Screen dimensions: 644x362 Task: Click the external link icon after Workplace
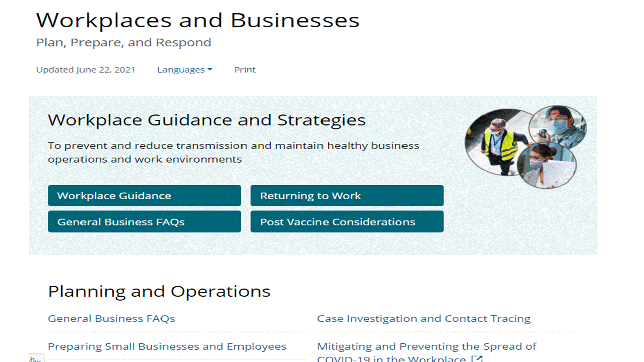click(477, 358)
